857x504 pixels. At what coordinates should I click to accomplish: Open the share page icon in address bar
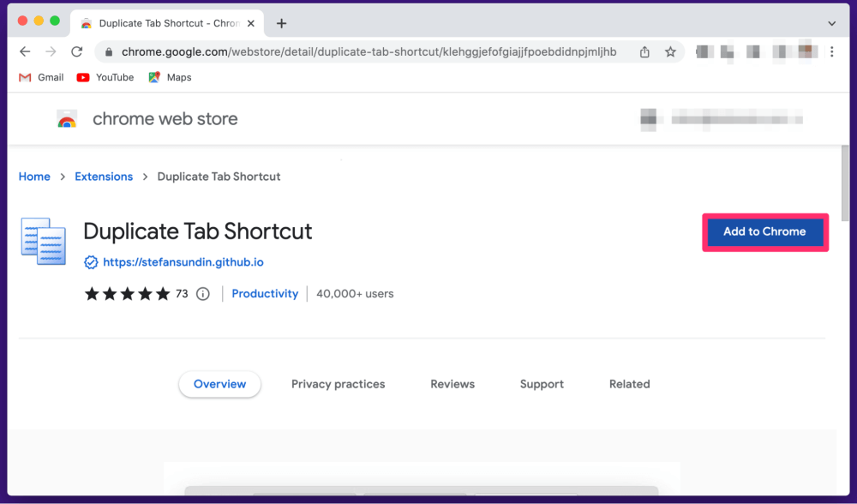coord(645,52)
